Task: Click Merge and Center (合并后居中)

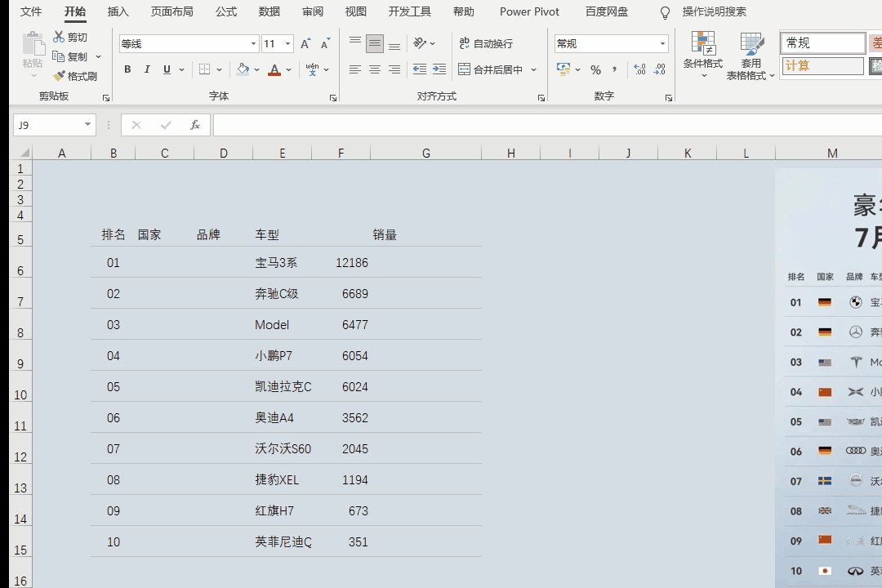Action: 491,69
